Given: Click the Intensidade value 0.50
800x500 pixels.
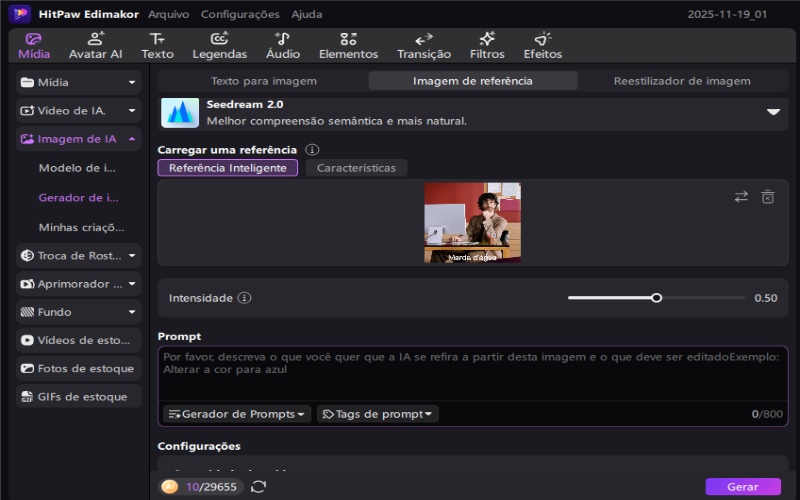Looking at the screenshot, I should 765,298.
